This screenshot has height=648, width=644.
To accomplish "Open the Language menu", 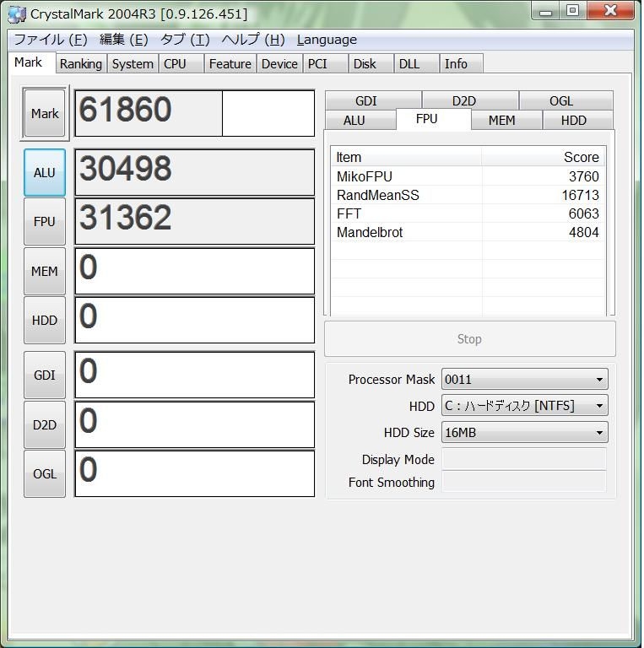I will click(x=327, y=40).
